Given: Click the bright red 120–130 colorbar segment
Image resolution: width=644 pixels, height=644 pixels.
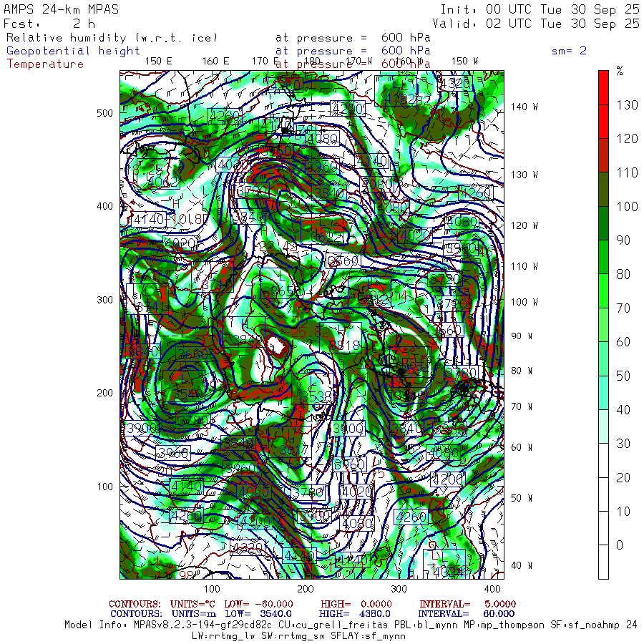Looking at the screenshot, I should point(603,122).
